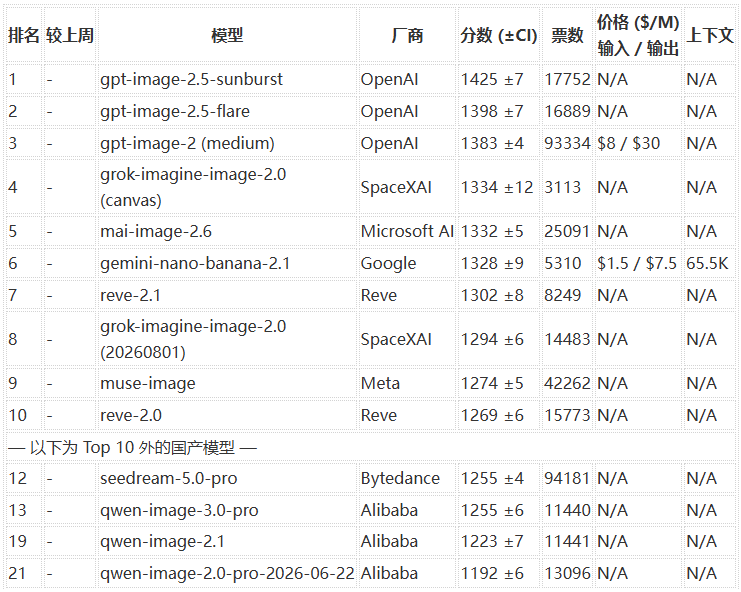Click vote count 8249
Image resolution: width=741 pixels, height=592 pixels.
point(562,295)
